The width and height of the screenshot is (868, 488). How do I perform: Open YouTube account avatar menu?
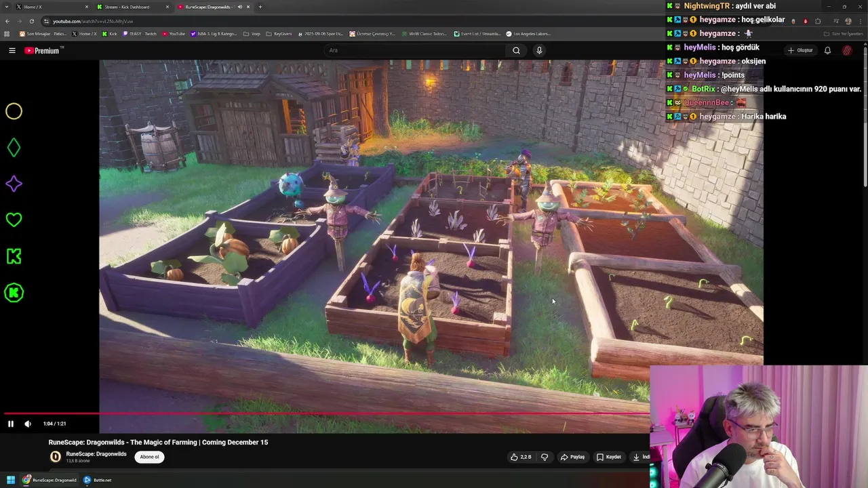(x=847, y=50)
